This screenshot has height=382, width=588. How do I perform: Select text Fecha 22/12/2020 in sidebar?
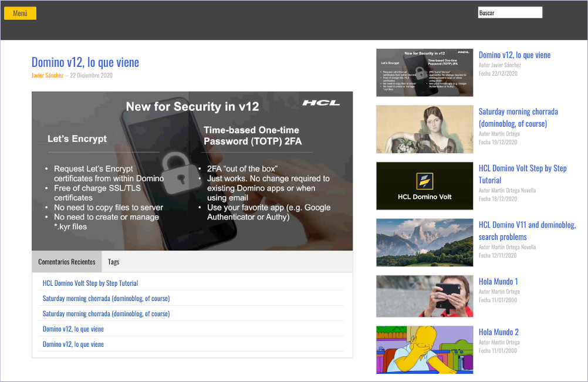pyautogui.click(x=498, y=73)
